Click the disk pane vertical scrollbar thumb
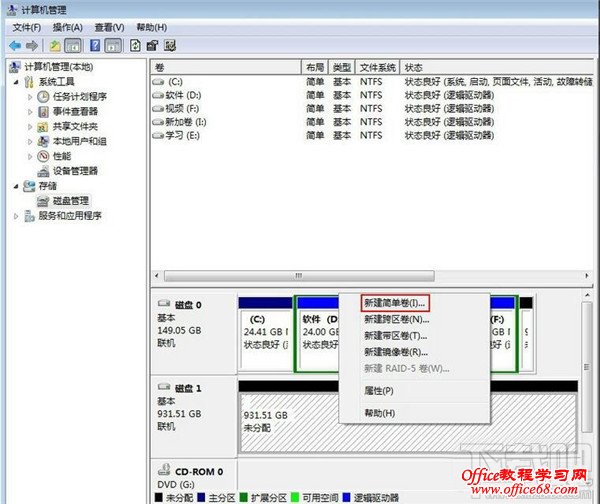 (x=587, y=367)
